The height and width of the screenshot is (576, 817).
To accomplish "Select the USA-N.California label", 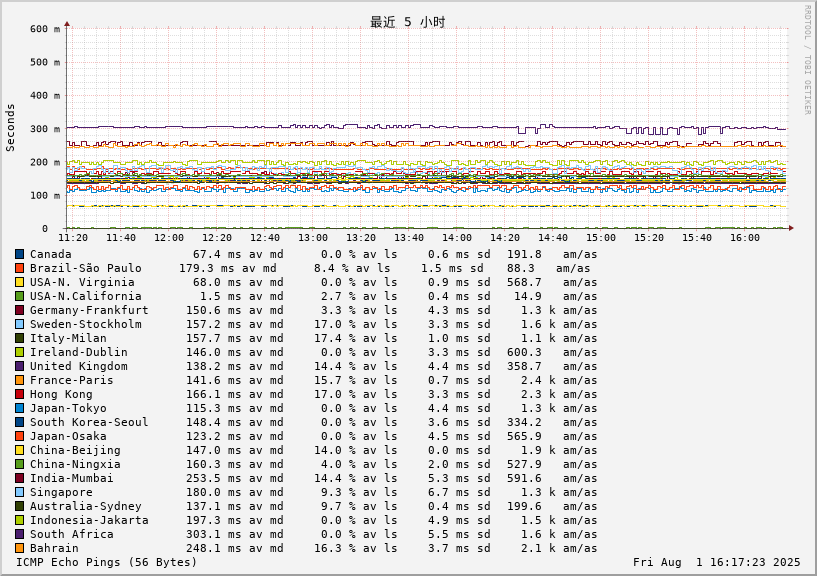I will [x=85, y=296].
